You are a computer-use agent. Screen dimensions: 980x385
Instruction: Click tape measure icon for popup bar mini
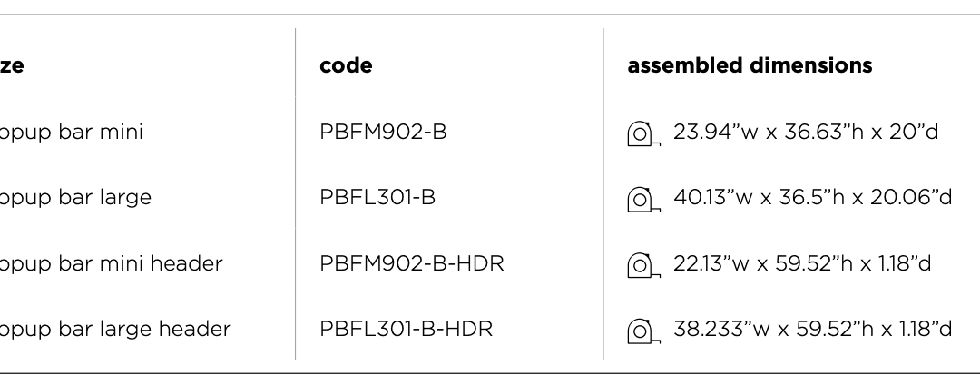click(643, 133)
